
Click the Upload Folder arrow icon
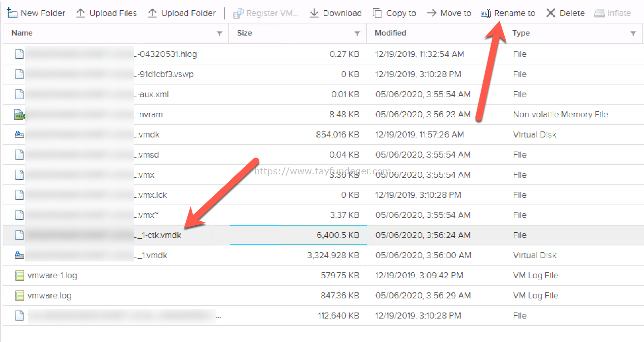(152, 13)
